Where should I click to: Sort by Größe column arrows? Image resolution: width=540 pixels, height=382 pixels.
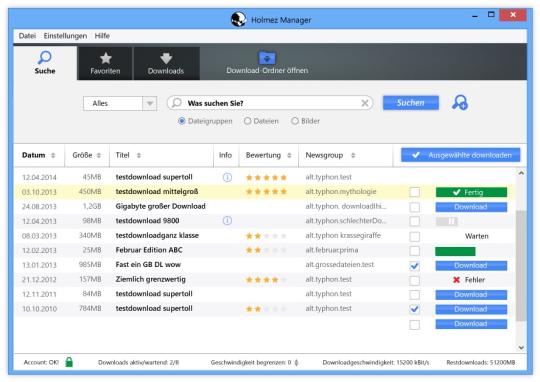click(99, 155)
